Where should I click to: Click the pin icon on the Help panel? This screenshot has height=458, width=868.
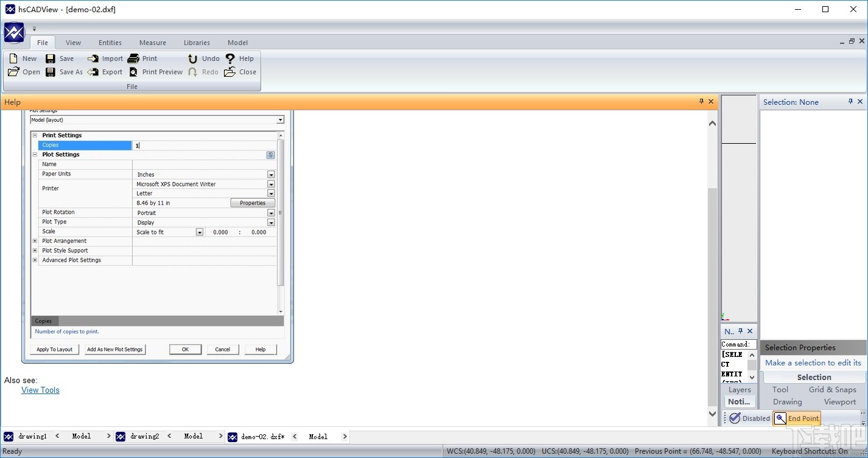click(x=701, y=102)
